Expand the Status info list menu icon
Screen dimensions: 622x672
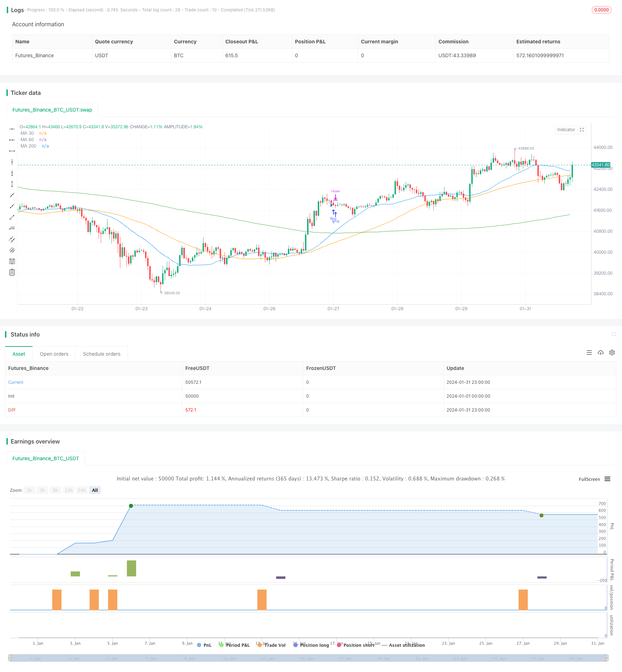coord(589,353)
